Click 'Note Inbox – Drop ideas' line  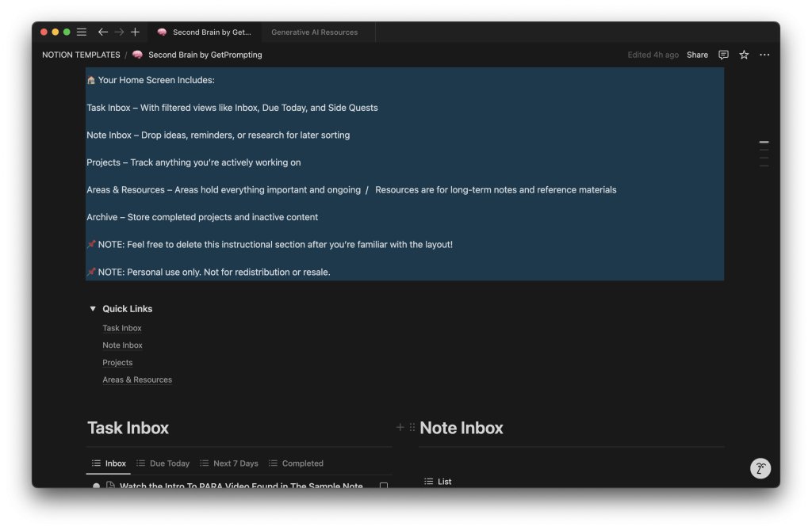pos(218,135)
